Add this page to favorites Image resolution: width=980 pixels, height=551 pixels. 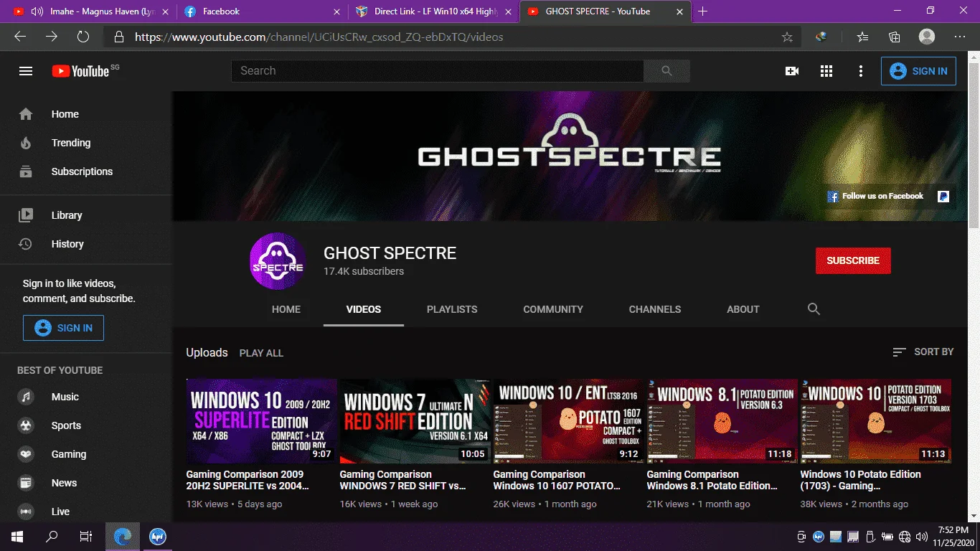click(787, 37)
